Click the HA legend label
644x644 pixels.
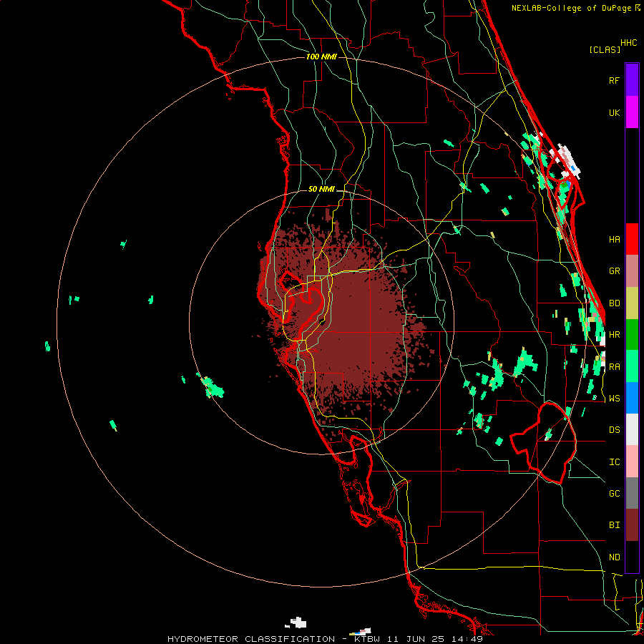pos(614,239)
